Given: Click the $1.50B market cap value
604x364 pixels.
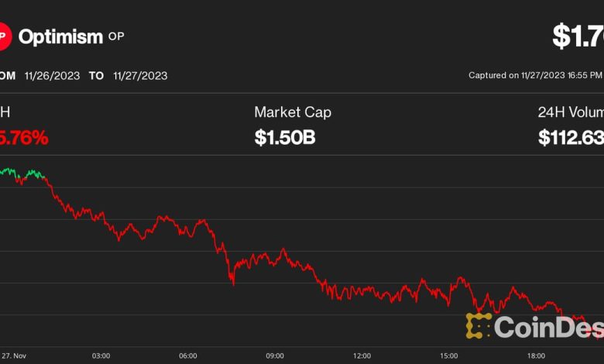Looking at the screenshot, I should tap(284, 138).
